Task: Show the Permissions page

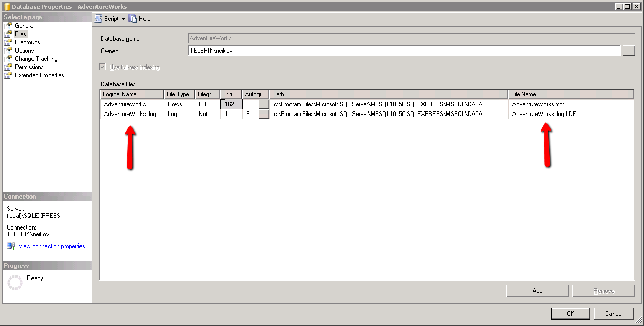Action: [x=29, y=67]
